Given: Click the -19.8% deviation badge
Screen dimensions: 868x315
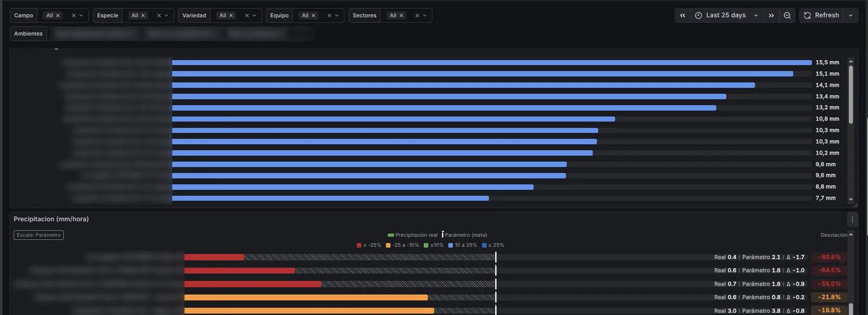Looking at the screenshot, I should [829, 311].
